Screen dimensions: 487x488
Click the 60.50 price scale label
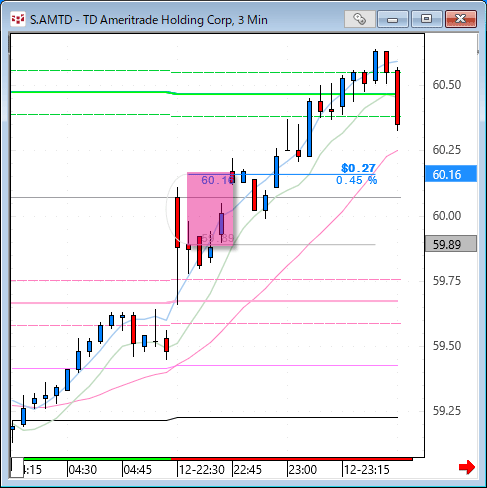point(447,85)
